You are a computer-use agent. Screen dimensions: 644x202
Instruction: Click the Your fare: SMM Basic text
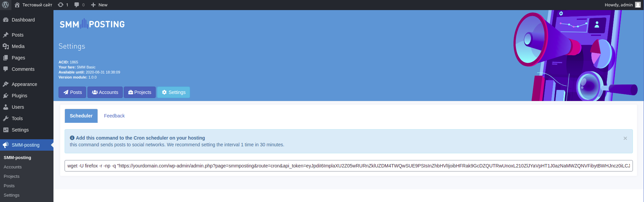pos(77,67)
